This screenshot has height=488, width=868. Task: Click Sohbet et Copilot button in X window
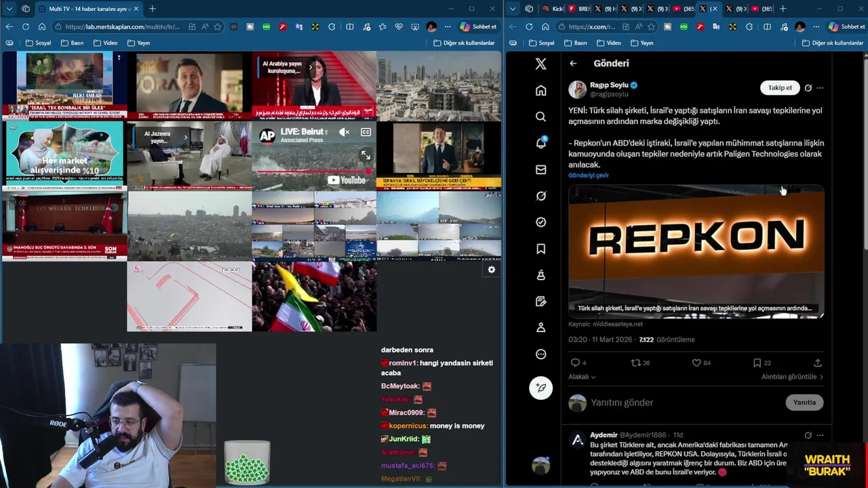tap(846, 26)
